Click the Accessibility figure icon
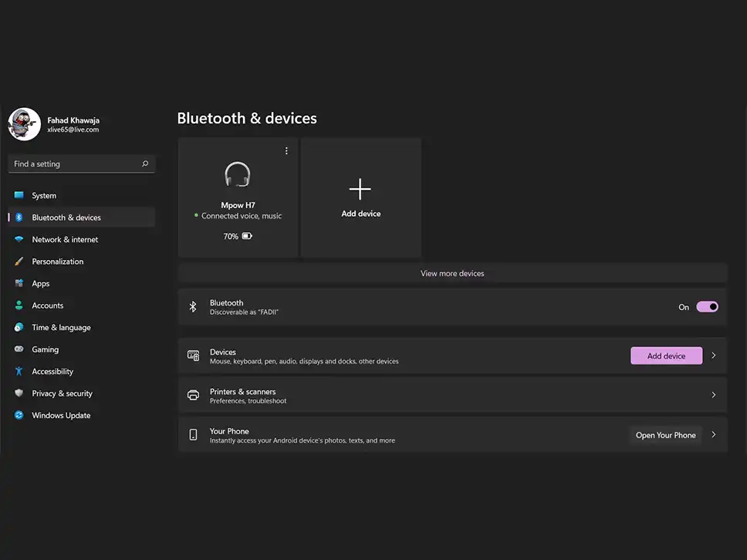The image size is (747, 560). (x=19, y=371)
